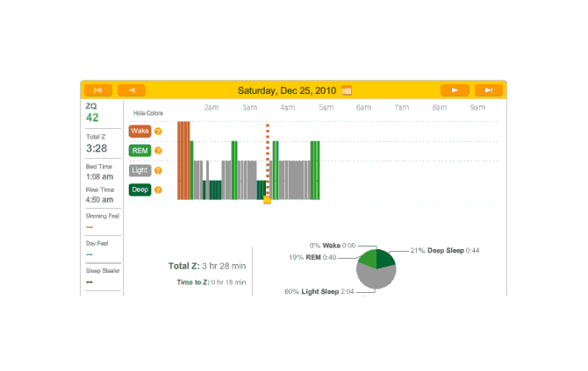Screen dimensions: 588x371
Task: Click the Saturday, Dec 25, 2010 date
Action: [288, 89]
